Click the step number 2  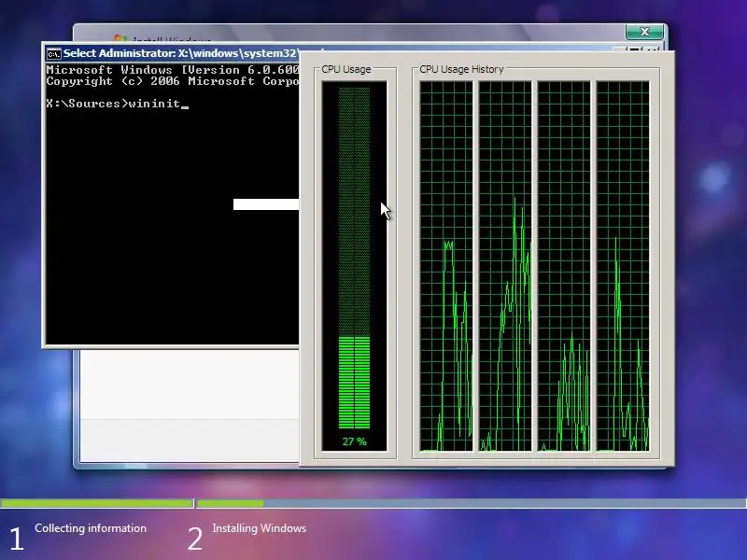[194, 539]
